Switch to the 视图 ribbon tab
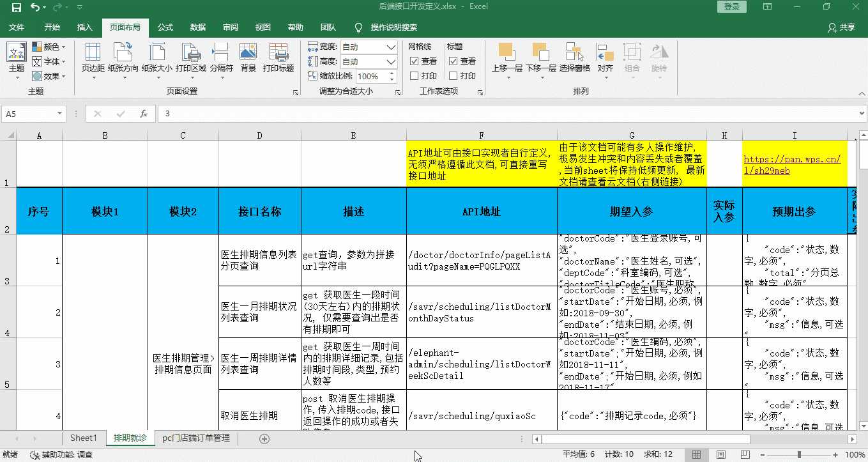Screen dimensions: 868x462 point(263,27)
